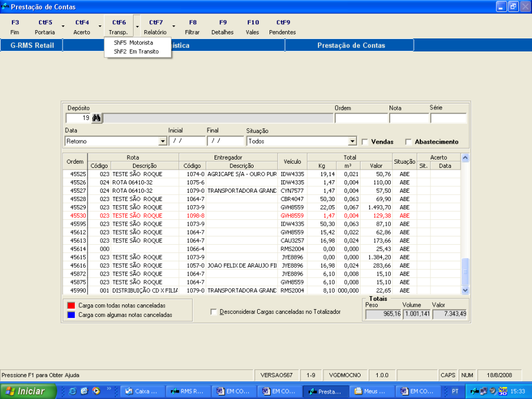Click the CtF6 Transp. toolbar button
The image size is (532, 399).
point(118,27)
